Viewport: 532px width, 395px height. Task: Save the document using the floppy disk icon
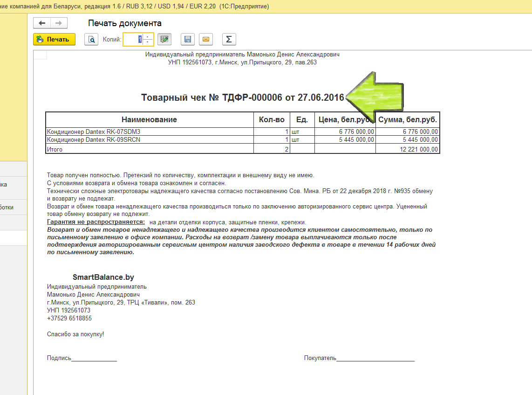(x=188, y=39)
